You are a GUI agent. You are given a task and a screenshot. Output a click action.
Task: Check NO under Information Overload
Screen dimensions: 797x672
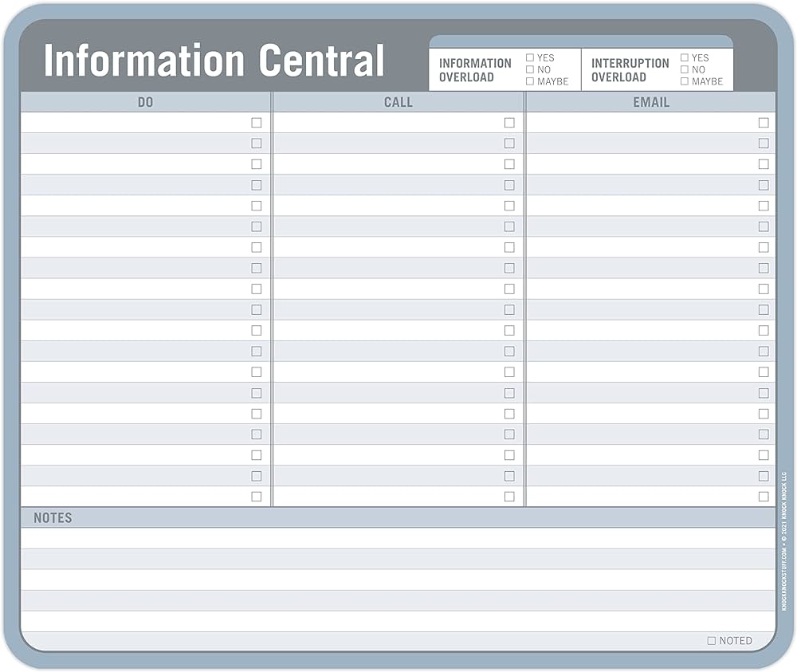click(530, 69)
